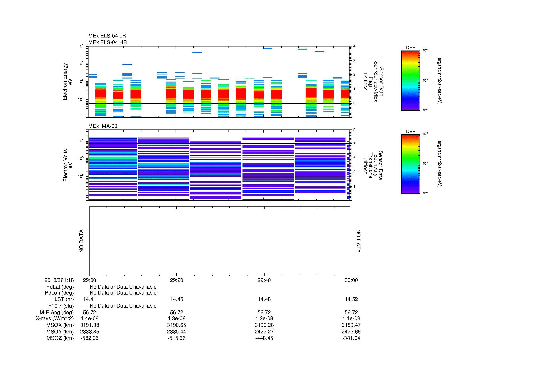Click the MSOZ value -381.64

point(351,338)
